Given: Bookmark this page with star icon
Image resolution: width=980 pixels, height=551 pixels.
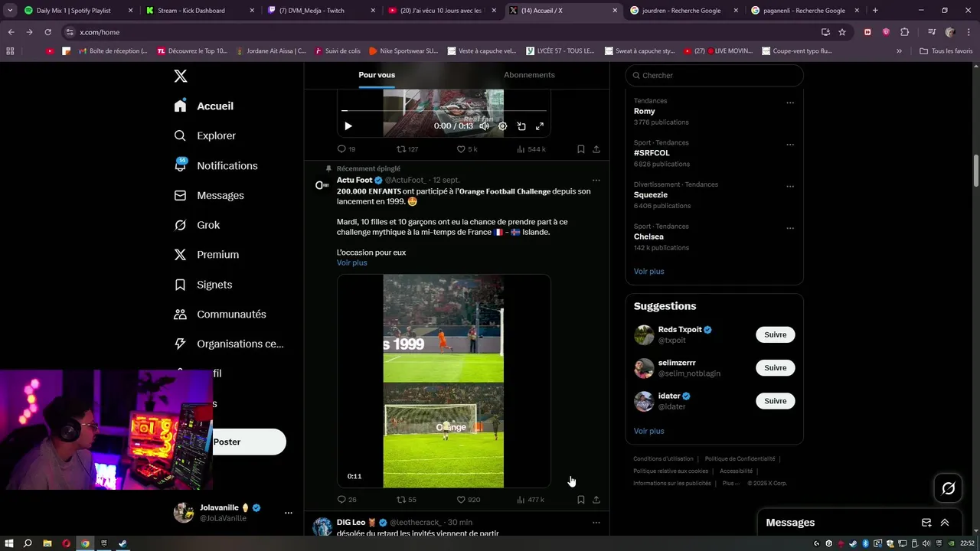Looking at the screenshot, I should tap(842, 32).
